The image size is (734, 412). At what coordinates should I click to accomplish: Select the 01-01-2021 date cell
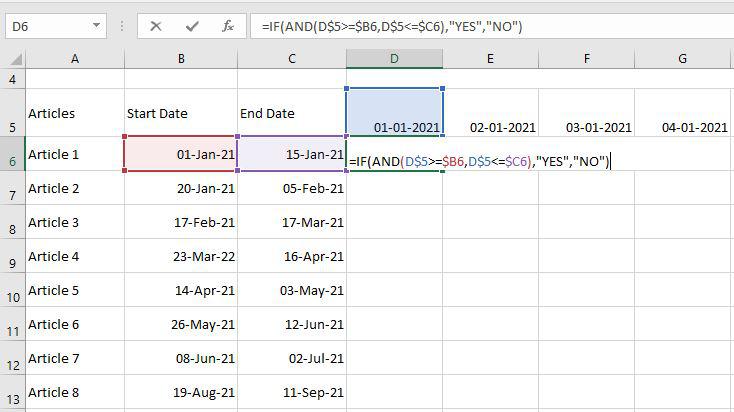(395, 112)
